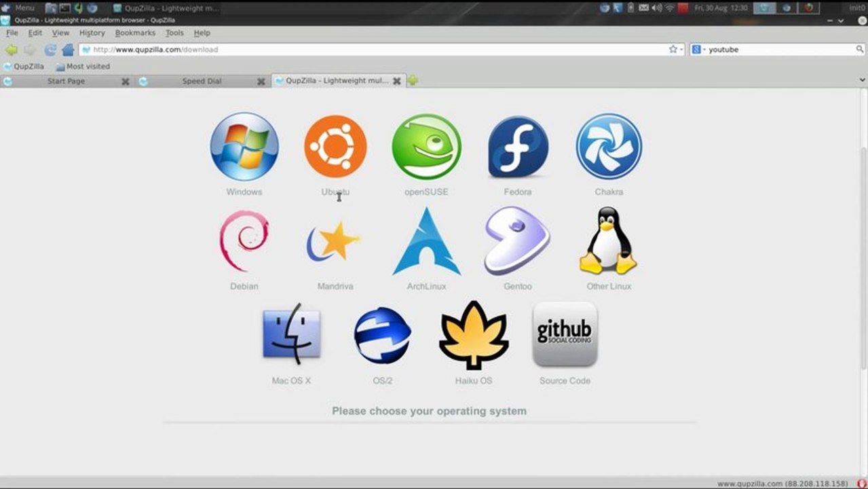Click the Haiku OS text label

(x=474, y=381)
